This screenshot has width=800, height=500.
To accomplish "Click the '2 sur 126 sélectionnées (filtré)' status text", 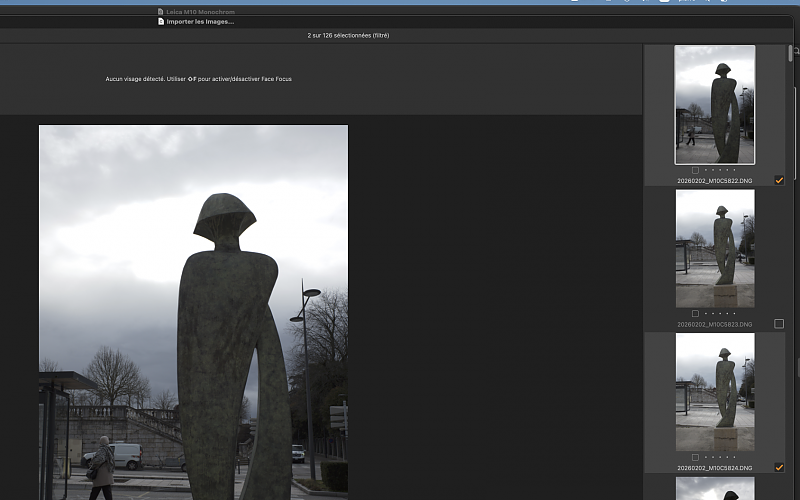I will click(348, 35).
